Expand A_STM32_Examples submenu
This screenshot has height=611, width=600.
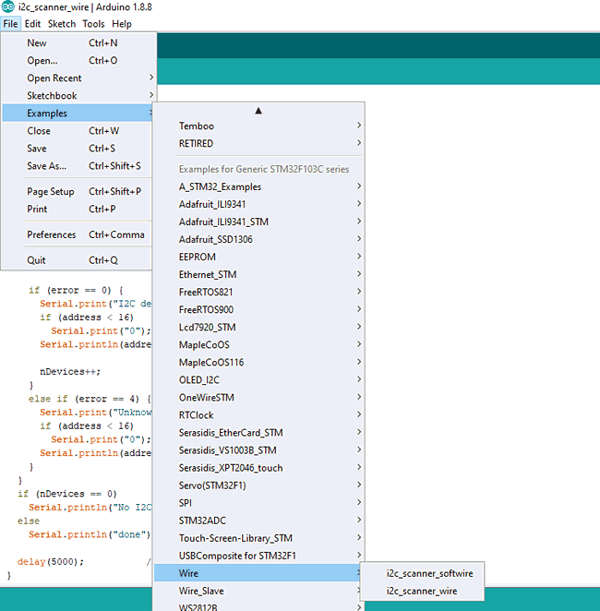click(x=258, y=187)
